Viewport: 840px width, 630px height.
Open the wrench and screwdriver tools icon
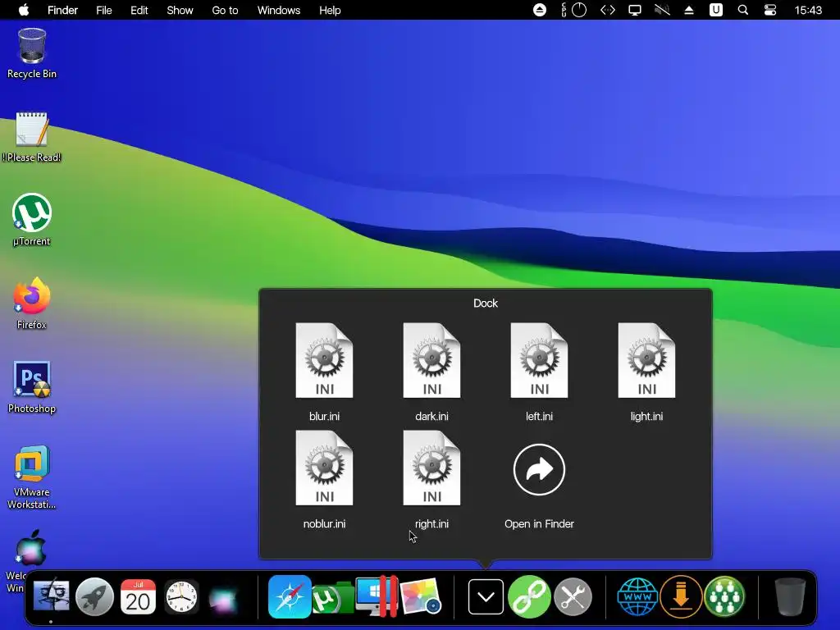click(x=573, y=596)
